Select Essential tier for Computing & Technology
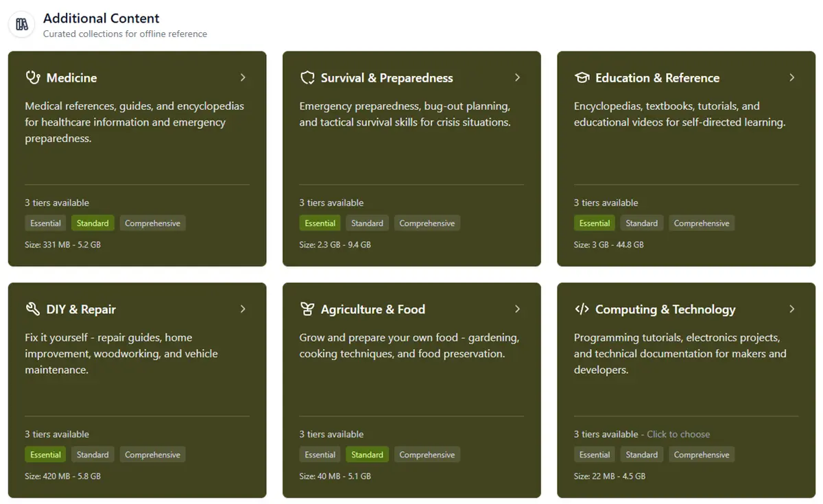Image resolution: width=823 pixels, height=504 pixels. tap(594, 455)
